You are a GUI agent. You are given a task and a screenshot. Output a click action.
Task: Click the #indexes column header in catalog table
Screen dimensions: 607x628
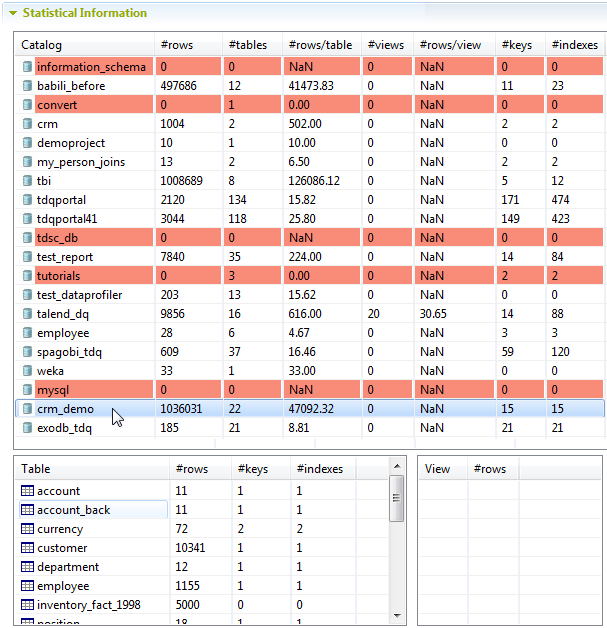click(574, 45)
